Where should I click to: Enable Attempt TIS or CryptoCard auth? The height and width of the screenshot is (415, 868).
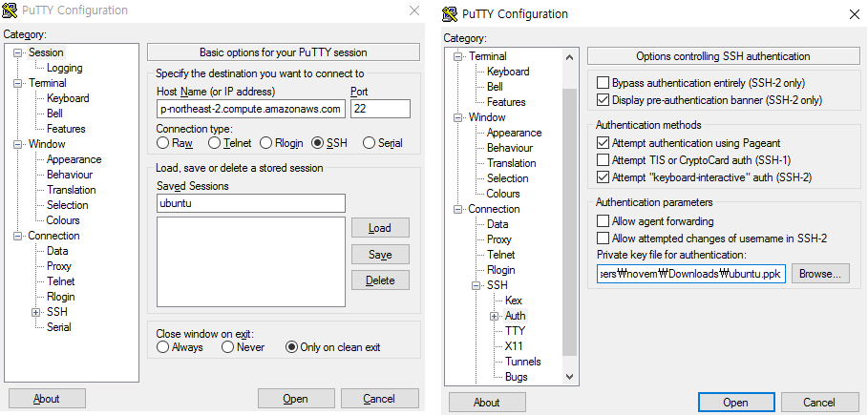pos(603,160)
